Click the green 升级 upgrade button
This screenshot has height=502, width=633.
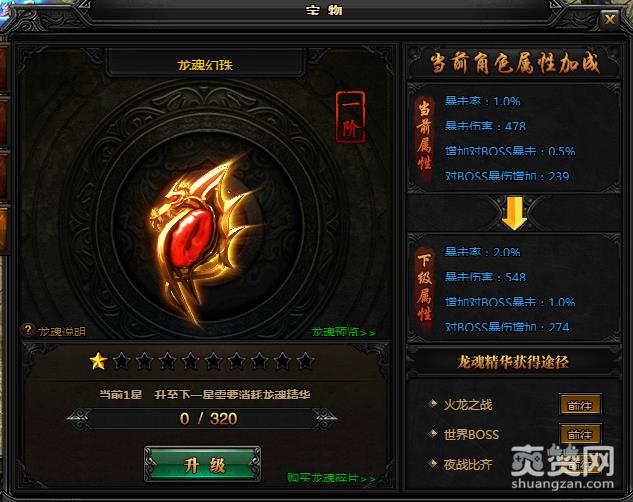(202, 464)
